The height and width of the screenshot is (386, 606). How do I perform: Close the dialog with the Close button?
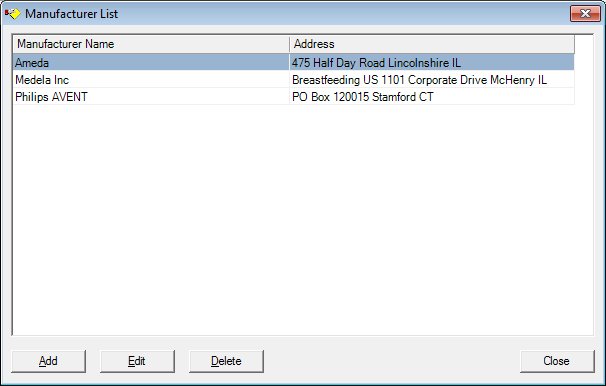point(557,361)
